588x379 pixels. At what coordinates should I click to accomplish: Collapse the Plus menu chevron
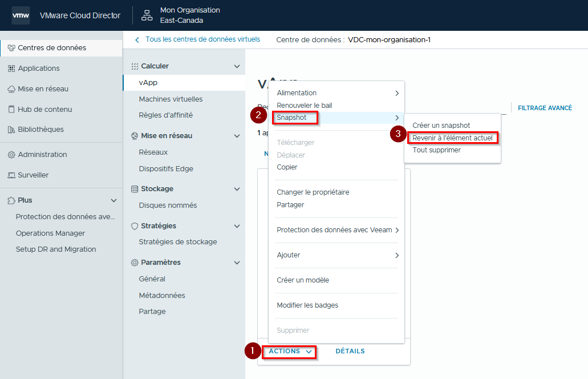tap(114, 200)
